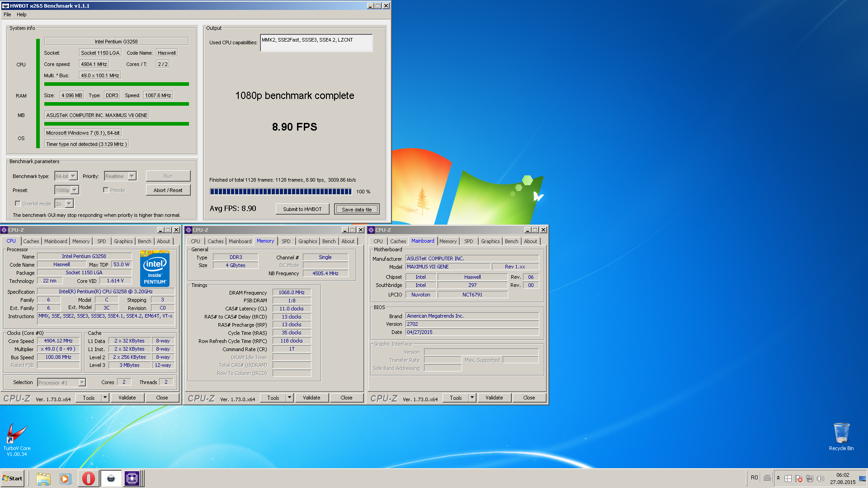The image size is (868, 488).
Task: Click the Show Desktop icon at the taskbar end
Action: click(863, 479)
